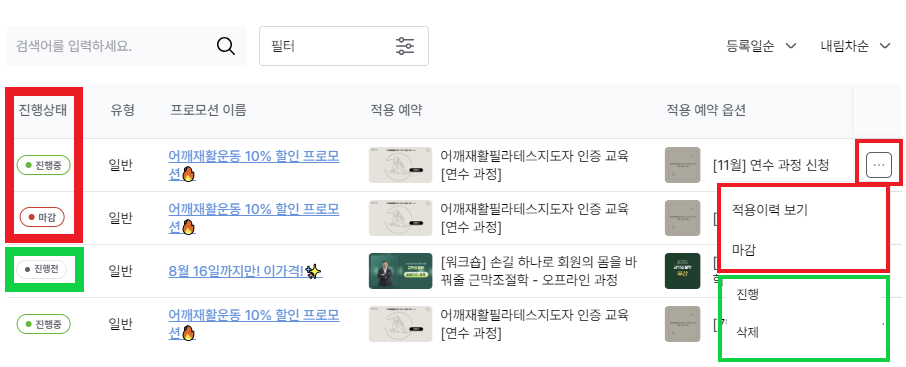Viewport: 906px width, 367px height.
Task: Open the three-dot more options button
Action: point(878,165)
